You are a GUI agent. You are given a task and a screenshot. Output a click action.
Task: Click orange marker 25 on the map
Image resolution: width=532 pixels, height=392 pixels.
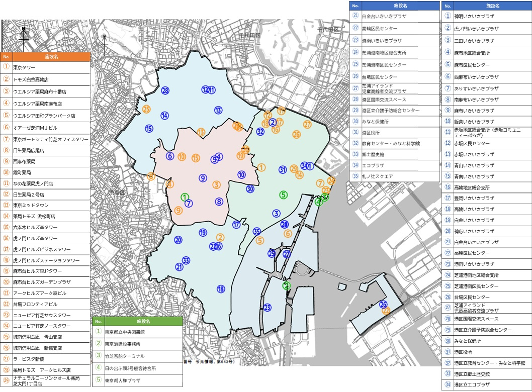click(146, 109)
